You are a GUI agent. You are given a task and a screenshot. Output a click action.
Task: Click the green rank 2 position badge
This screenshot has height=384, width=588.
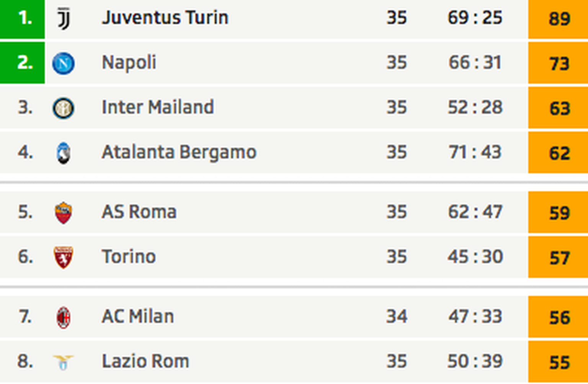click(x=23, y=63)
